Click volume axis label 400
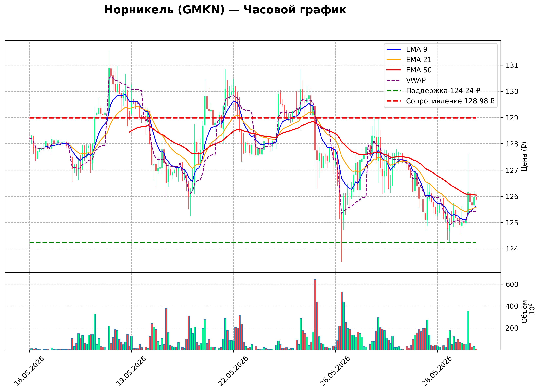 pos(512,306)
